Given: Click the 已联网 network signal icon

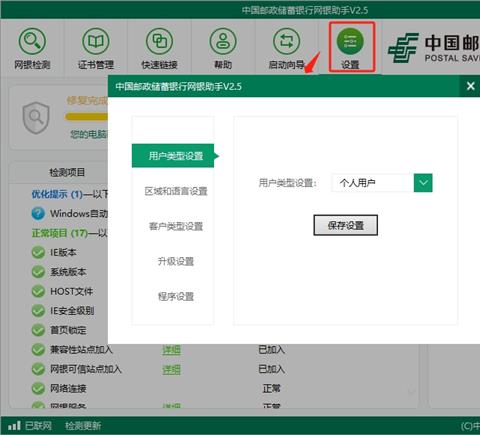Looking at the screenshot, I should [x=14, y=425].
